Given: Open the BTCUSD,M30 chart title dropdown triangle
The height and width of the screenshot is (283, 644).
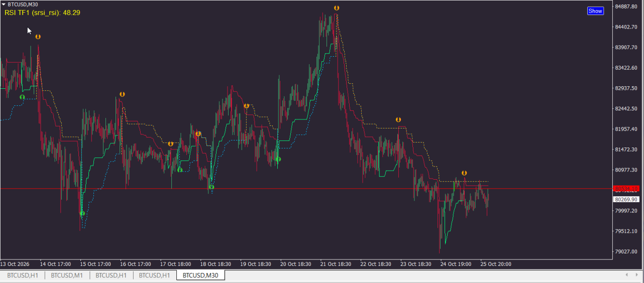Looking at the screenshot, I should (x=4, y=4).
